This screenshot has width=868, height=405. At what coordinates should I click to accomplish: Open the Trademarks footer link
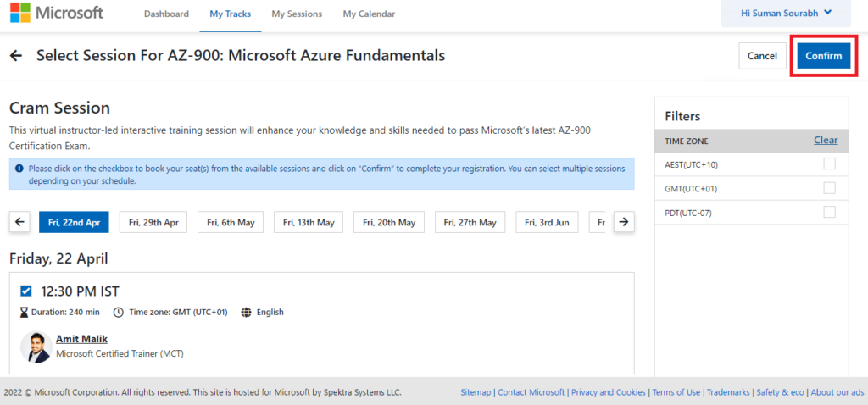pos(728,392)
